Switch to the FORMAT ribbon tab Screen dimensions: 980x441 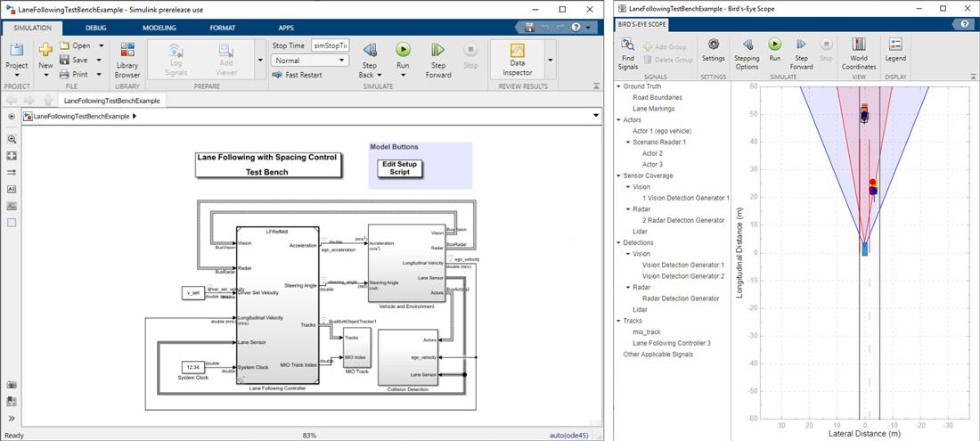point(223,29)
